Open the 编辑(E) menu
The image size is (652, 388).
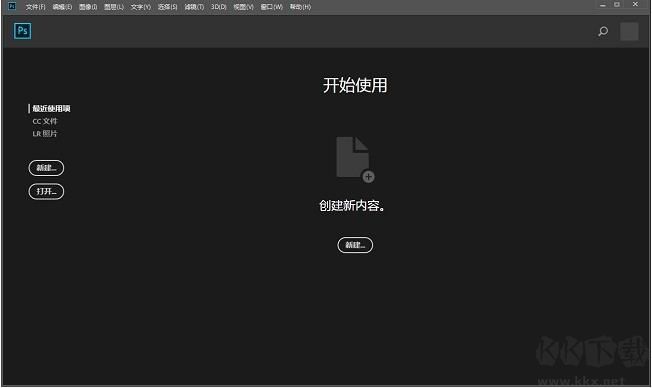tap(62, 7)
